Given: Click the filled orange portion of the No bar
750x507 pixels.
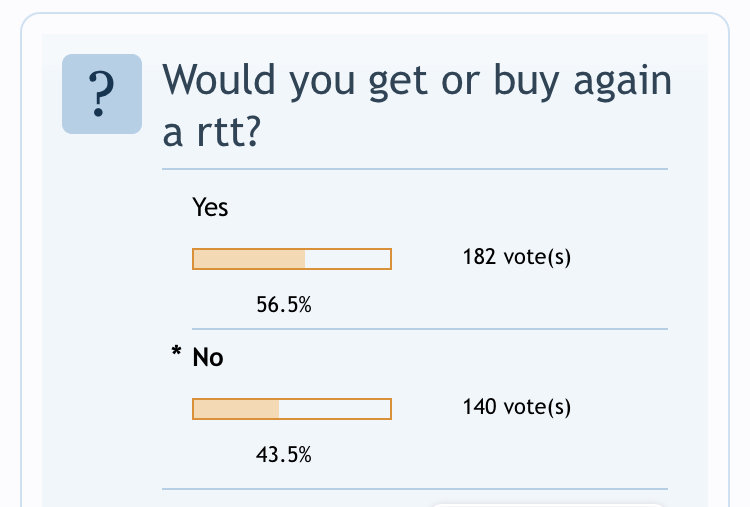Looking at the screenshot, I should click(236, 409).
